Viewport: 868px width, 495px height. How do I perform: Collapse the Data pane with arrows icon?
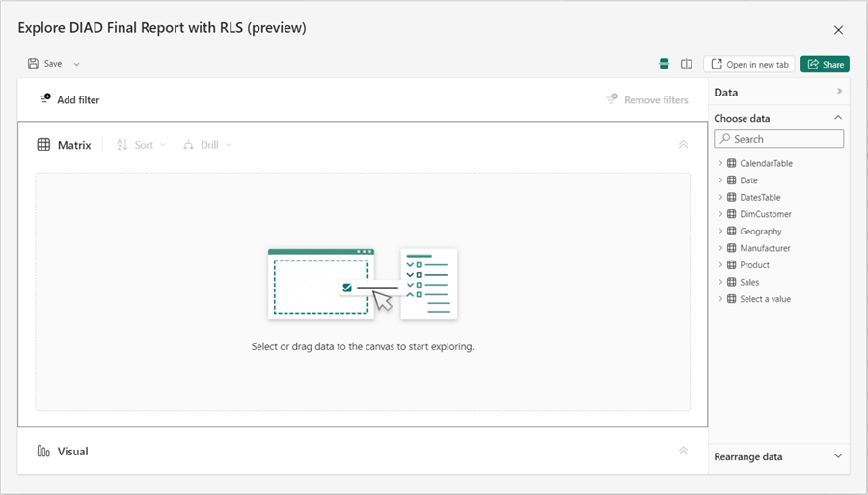839,92
